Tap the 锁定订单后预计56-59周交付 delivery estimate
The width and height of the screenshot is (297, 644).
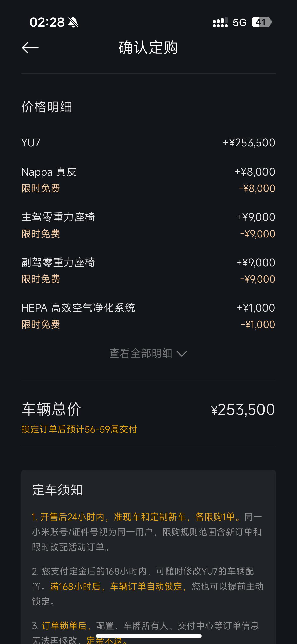pyautogui.click(x=79, y=429)
